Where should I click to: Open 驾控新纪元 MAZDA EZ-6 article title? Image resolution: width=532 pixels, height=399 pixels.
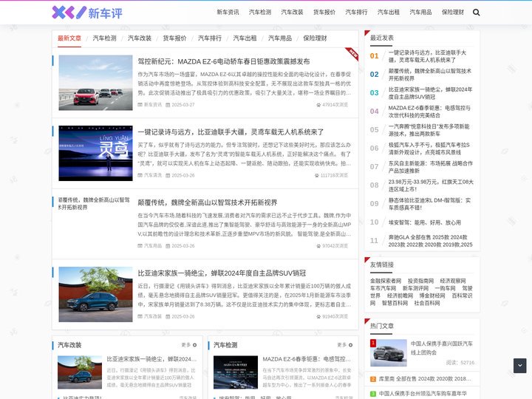(224, 61)
